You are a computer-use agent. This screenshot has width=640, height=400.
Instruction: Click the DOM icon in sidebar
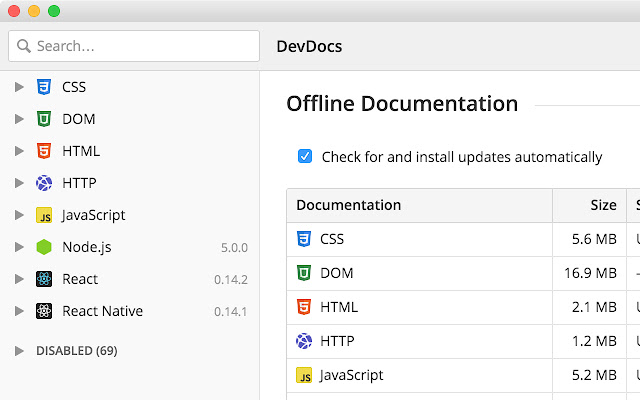click(x=44, y=119)
